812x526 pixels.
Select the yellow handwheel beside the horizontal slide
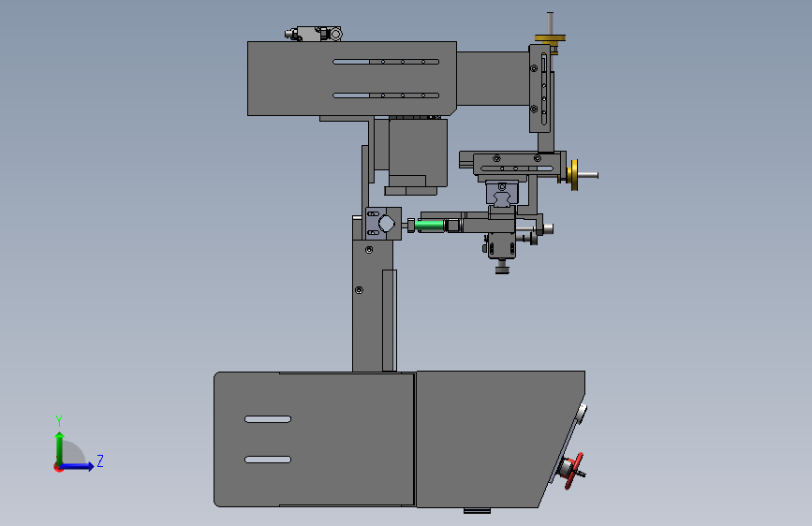pos(574,175)
